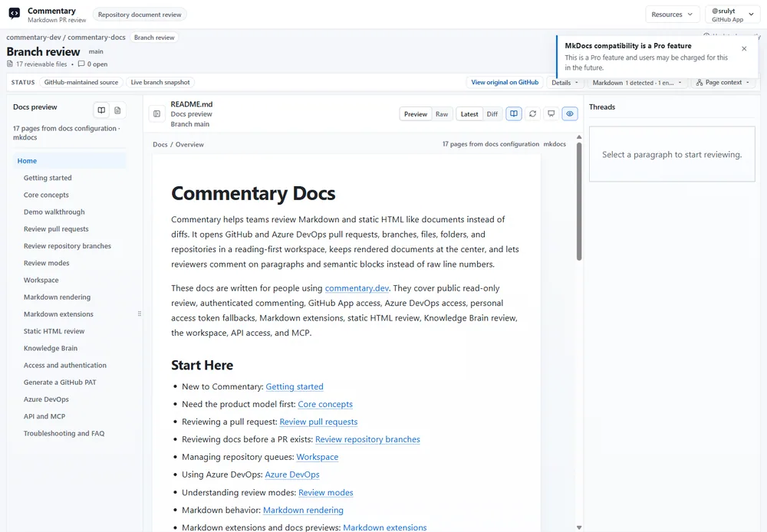Click the sidebar resize grip handle

tap(140, 314)
